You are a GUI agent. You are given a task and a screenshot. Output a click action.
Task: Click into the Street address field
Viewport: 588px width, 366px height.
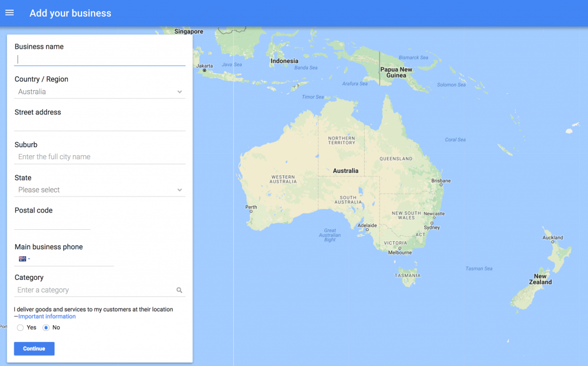pyautogui.click(x=100, y=124)
